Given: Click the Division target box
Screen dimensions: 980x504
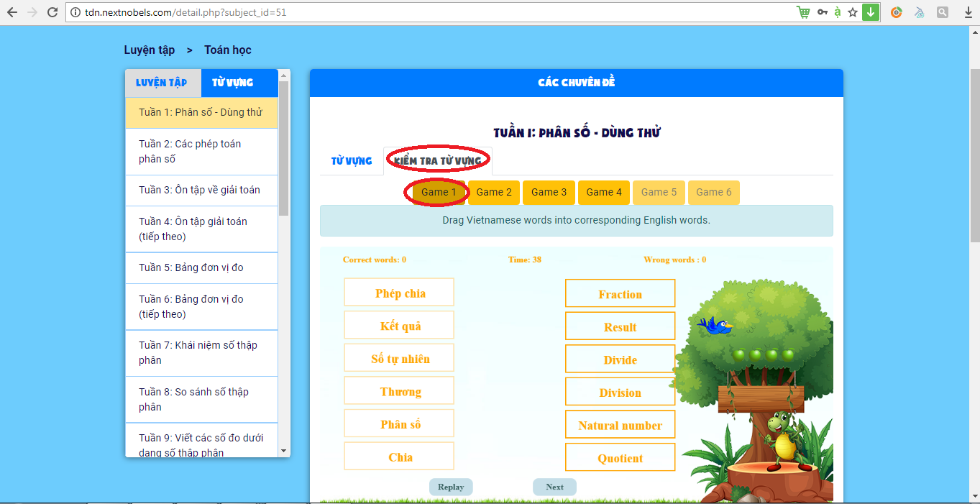Looking at the screenshot, I should [620, 392].
